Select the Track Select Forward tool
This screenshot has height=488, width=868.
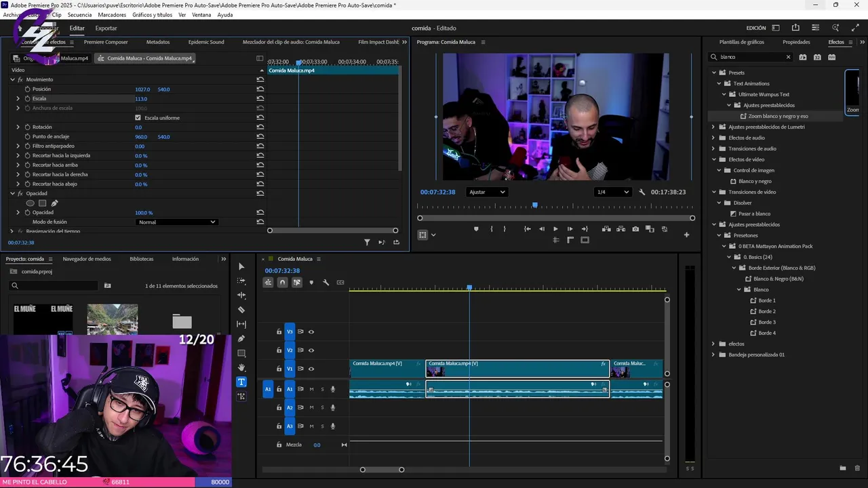[x=241, y=281]
